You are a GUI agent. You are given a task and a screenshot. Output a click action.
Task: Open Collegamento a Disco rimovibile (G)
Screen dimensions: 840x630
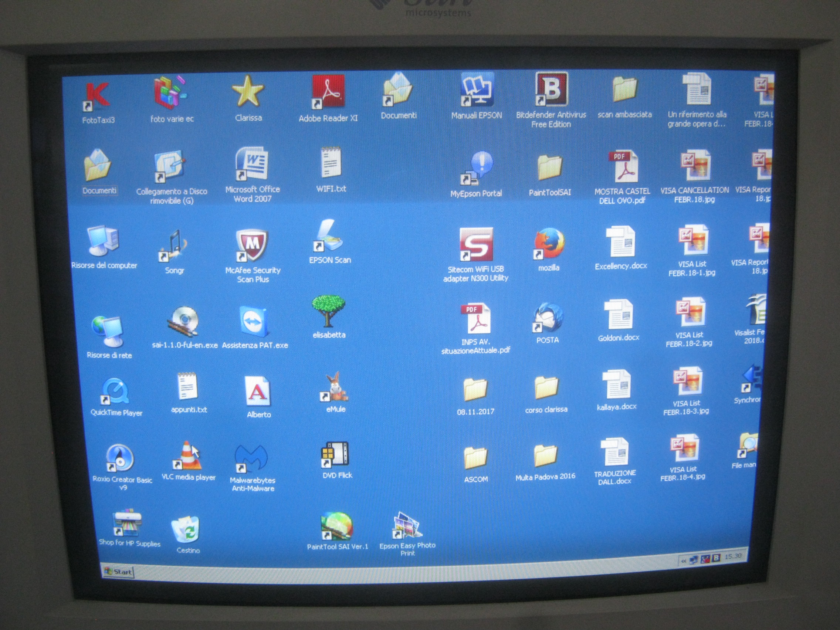click(170, 166)
